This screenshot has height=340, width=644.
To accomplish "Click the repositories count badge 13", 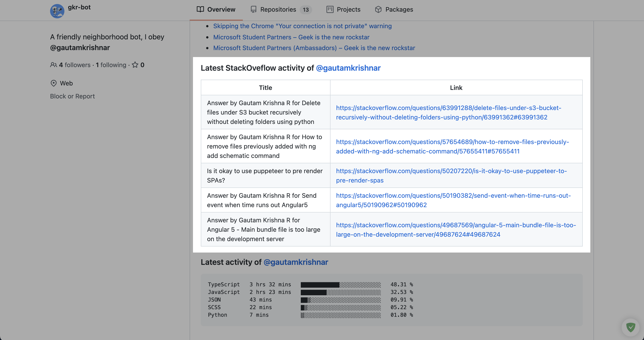I will (306, 10).
